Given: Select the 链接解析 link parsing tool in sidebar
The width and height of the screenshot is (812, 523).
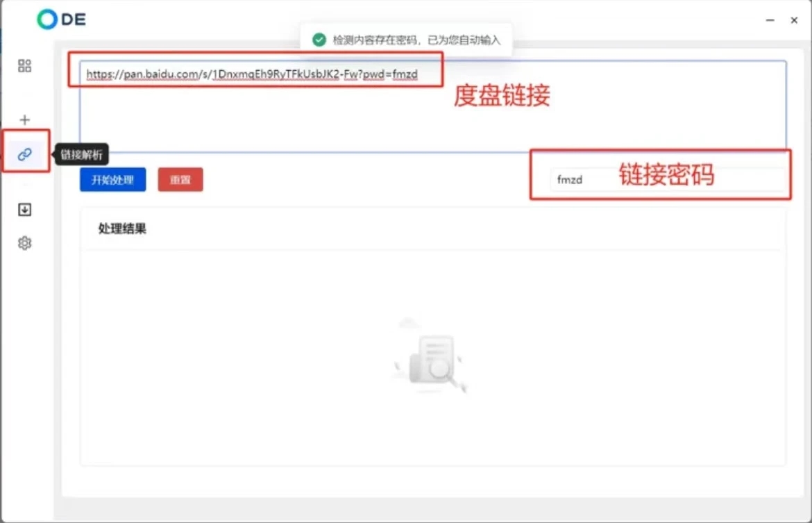Looking at the screenshot, I should (x=25, y=153).
